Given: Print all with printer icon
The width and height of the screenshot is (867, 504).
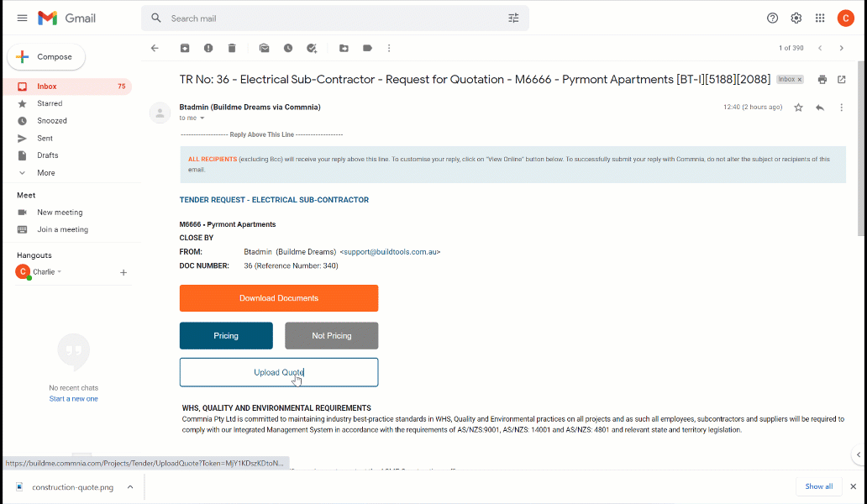Looking at the screenshot, I should 822,80.
